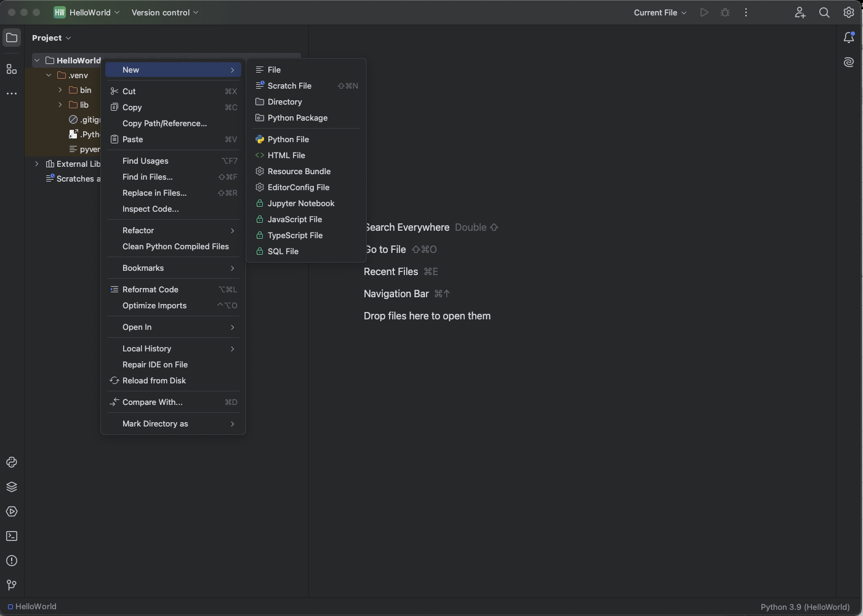Image resolution: width=863 pixels, height=616 pixels.
Task: Open the HelloWorld project dropdown
Action: (x=95, y=12)
